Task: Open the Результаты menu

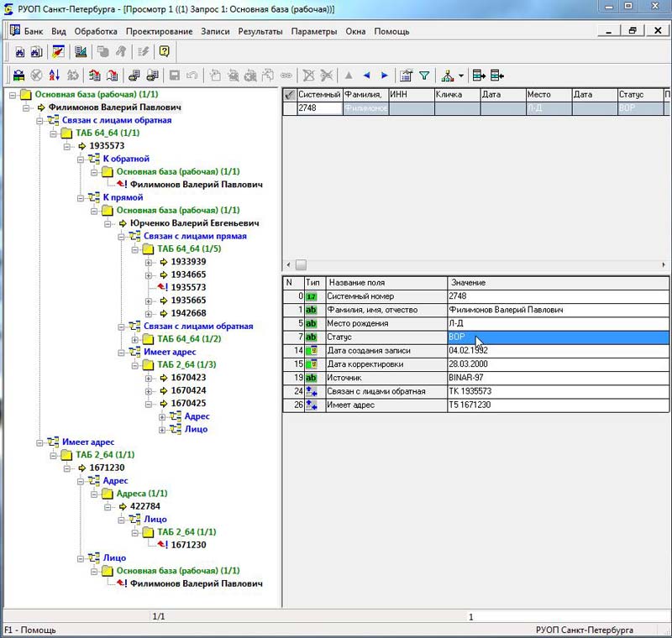Action: coord(260,31)
